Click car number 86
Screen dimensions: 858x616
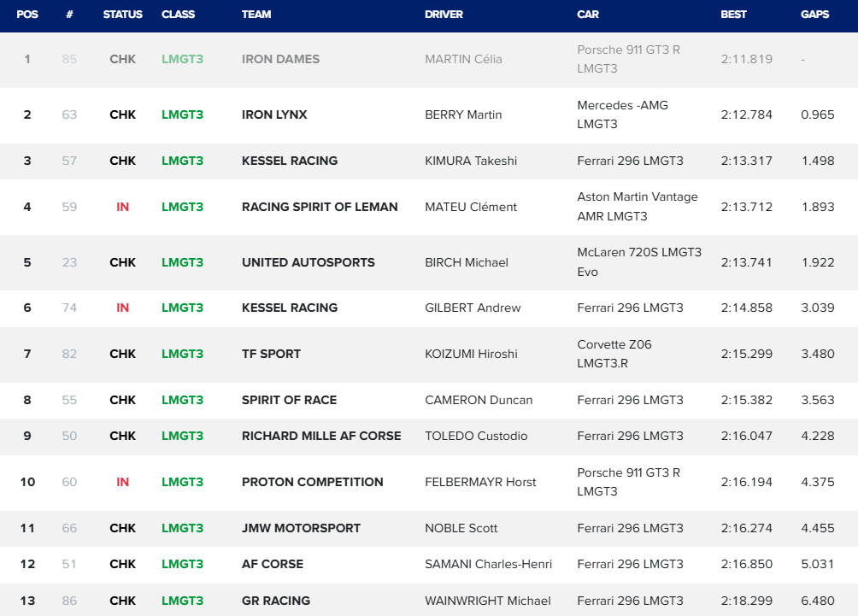[69, 601]
